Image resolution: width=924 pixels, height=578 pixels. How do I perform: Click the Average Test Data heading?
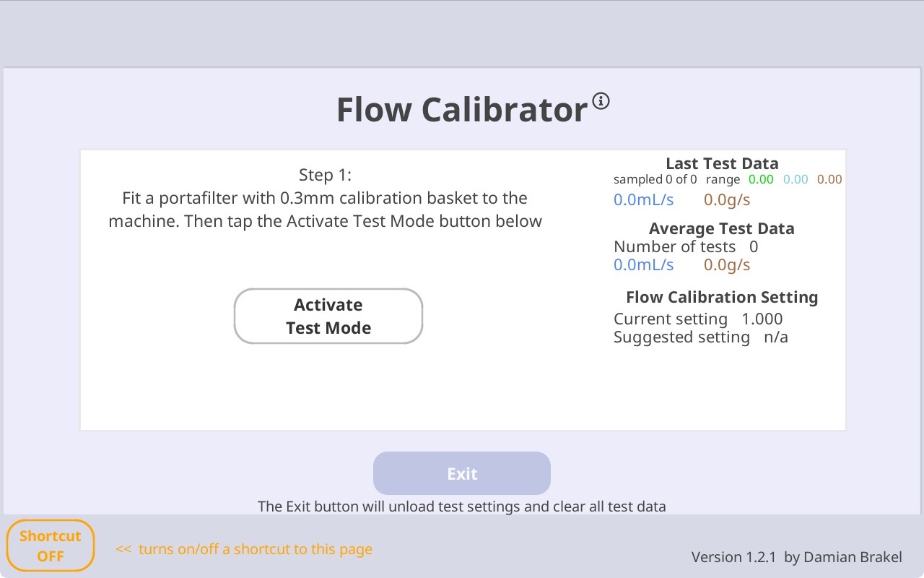pos(722,228)
